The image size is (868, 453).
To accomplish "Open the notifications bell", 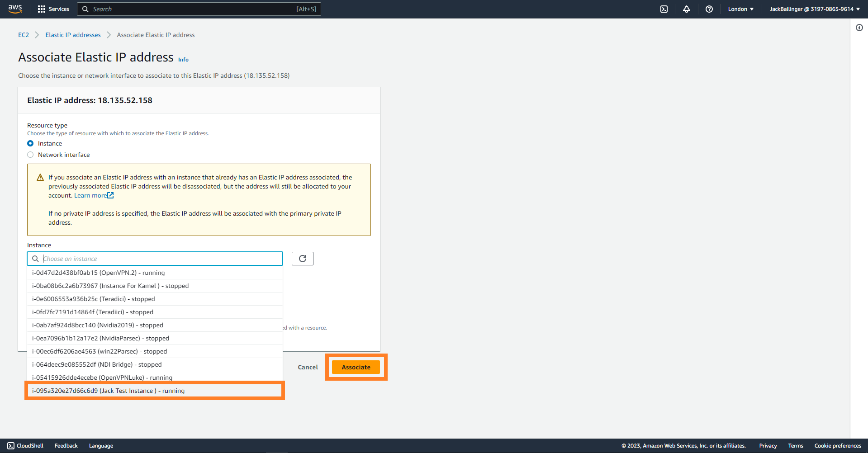I will [686, 9].
